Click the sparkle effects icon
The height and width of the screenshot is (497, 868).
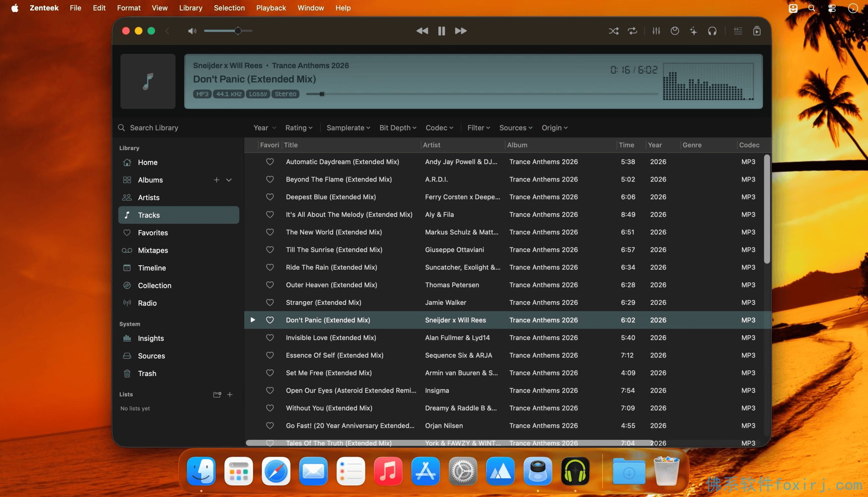point(693,31)
